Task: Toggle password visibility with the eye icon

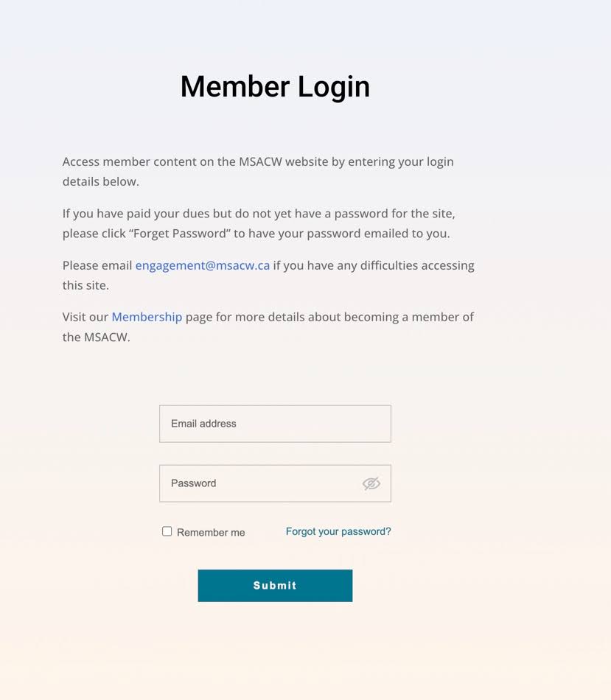Action: pos(371,483)
